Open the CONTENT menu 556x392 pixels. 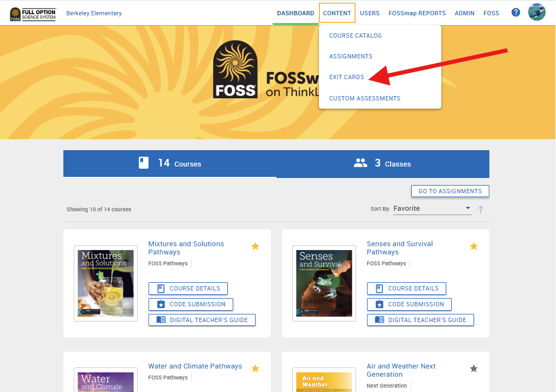pyautogui.click(x=337, y=13)
